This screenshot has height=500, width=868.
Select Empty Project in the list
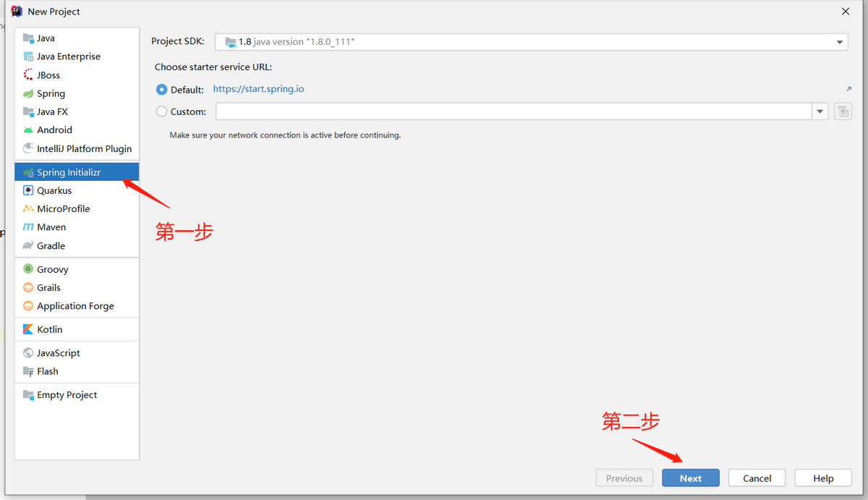[x=77, y=395]
